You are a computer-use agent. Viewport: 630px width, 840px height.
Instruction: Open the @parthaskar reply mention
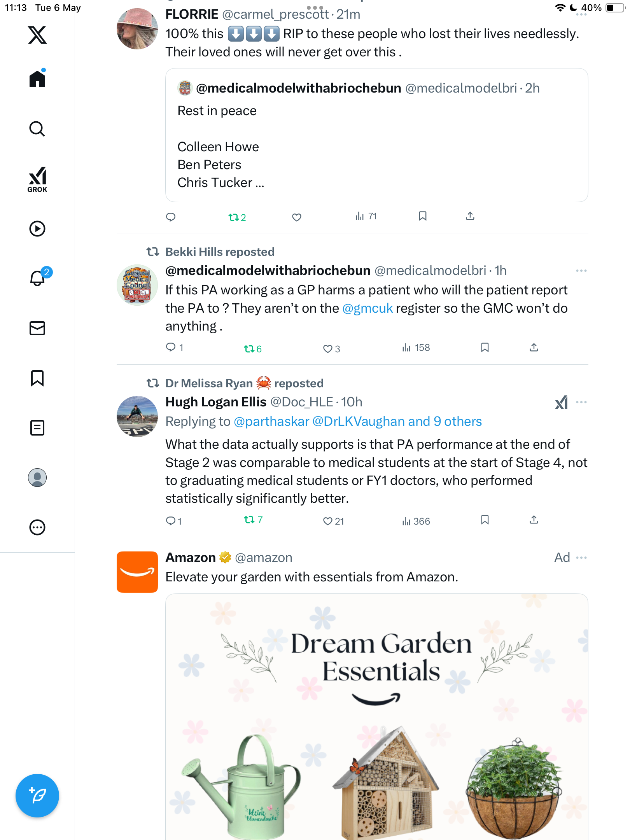click(x=271, y=422)
